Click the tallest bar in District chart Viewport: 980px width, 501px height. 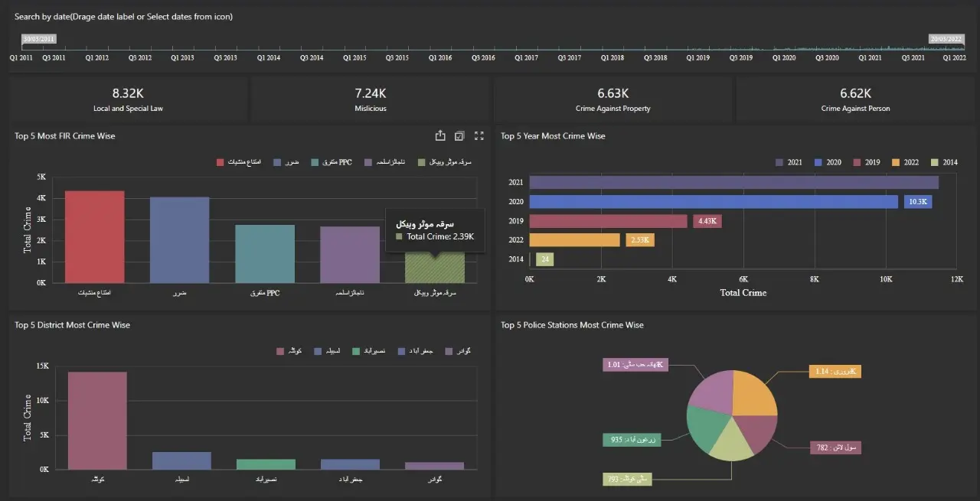pos(97,421)
